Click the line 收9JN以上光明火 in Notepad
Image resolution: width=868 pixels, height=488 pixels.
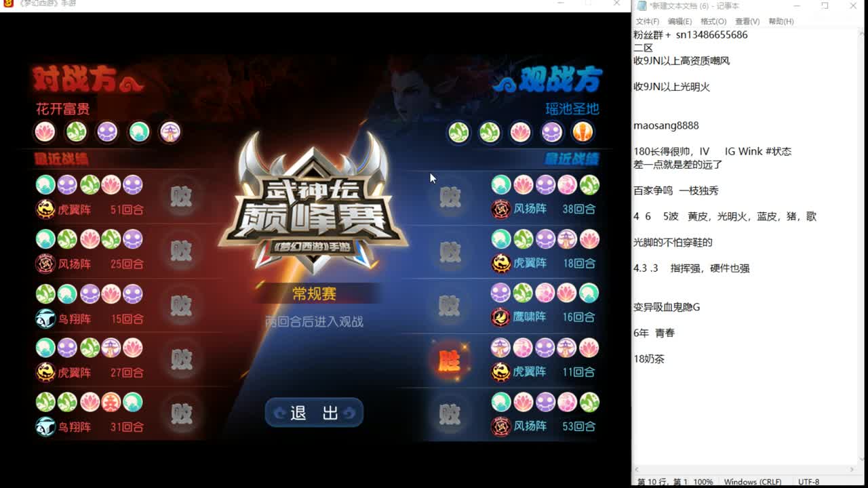click(671, 87)
